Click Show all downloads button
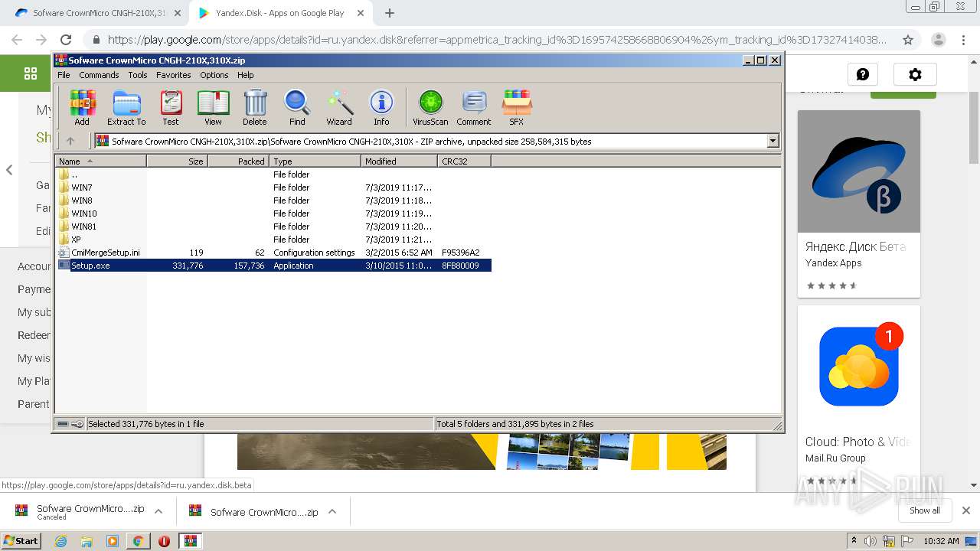The image size is (980, 551). (925, 510)
